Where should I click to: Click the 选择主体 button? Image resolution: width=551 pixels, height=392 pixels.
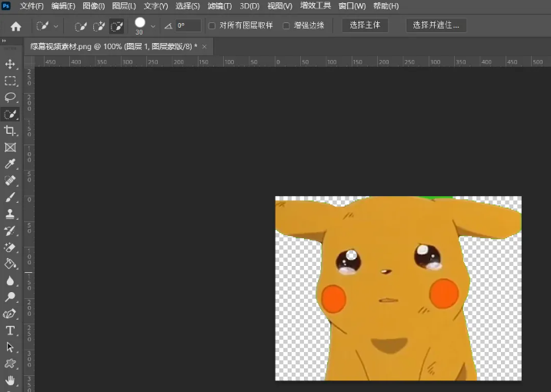(365, 25)
